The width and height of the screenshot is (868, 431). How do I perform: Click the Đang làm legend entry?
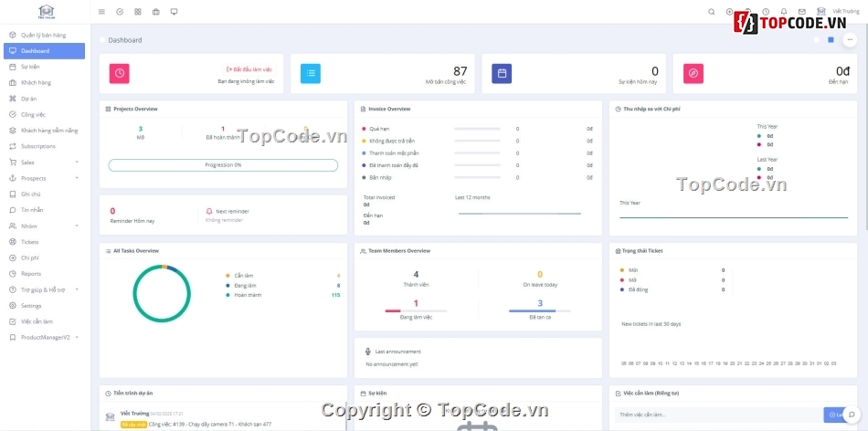[x=245, y=286]
